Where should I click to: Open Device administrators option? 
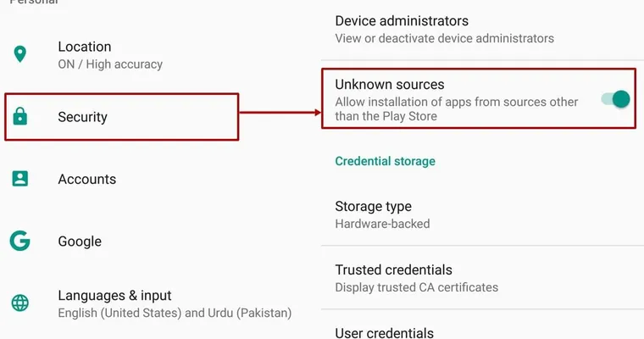tap(482, 29)
